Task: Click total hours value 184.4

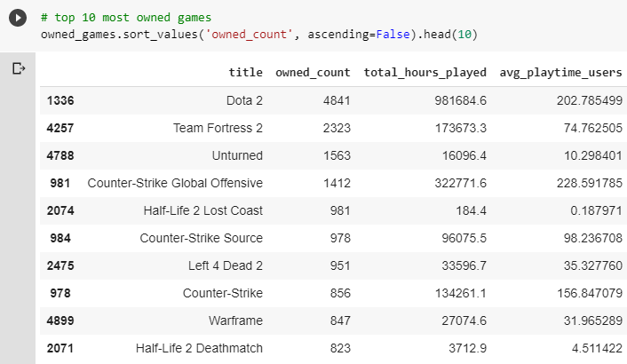Action: 472,210
